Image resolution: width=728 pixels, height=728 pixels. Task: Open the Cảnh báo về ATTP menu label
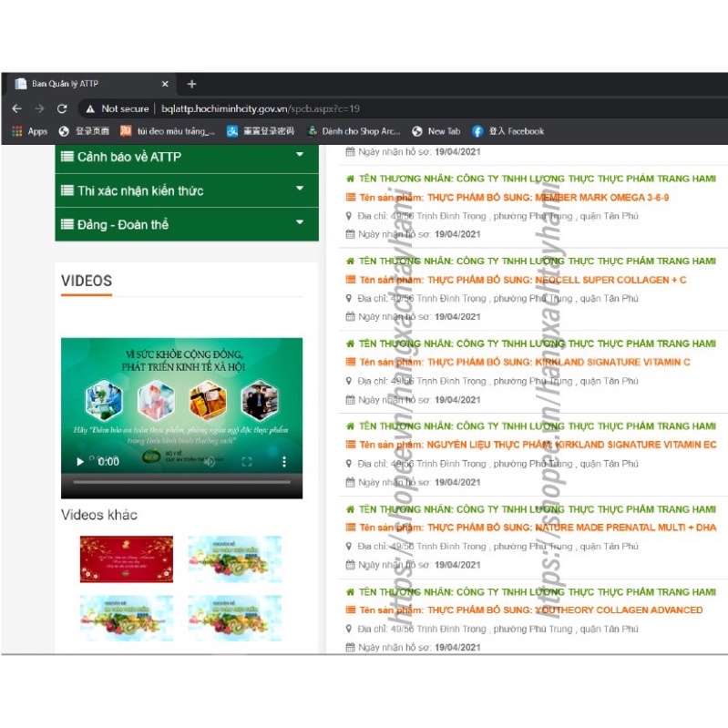pos(129,157)
